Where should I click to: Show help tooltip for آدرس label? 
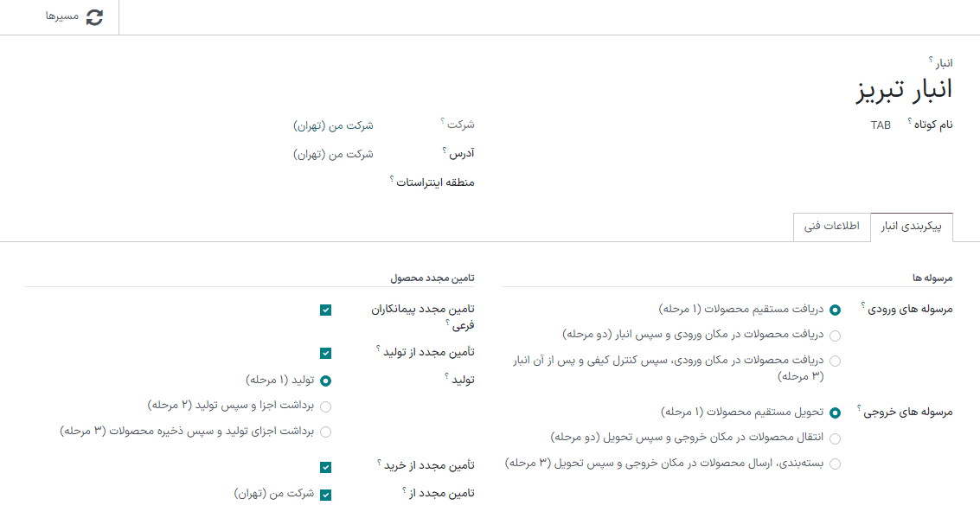445,150
